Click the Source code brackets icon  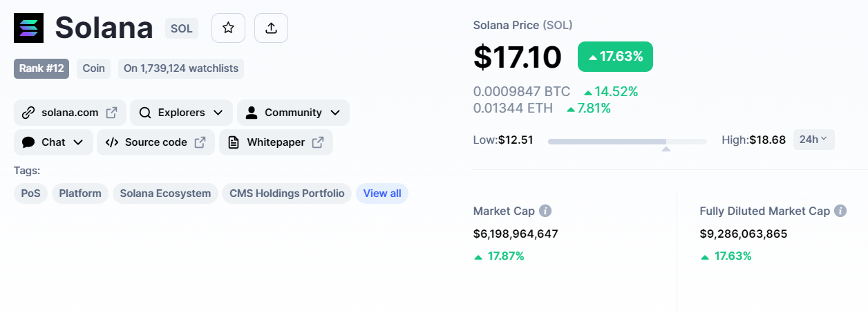pyautogui.click(x=112, y=142)
